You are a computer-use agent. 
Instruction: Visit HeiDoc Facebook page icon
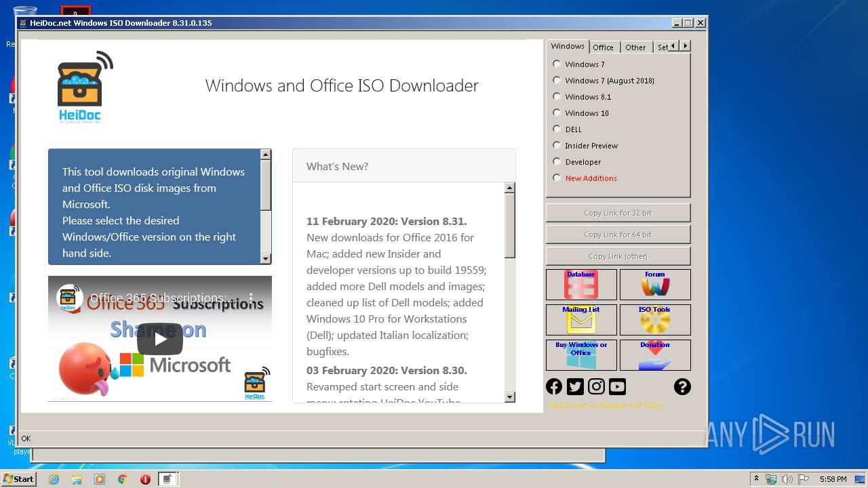[554, 386]
